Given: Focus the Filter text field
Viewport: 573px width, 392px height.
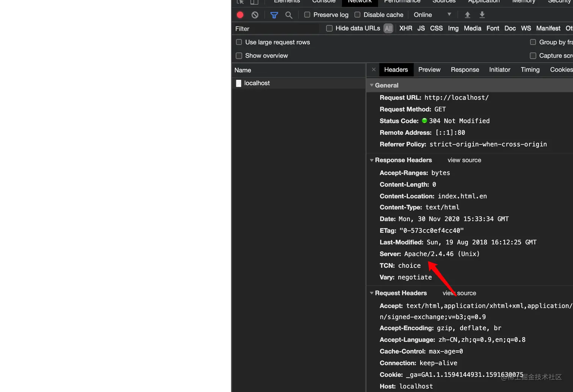Looking at the screenshot, I should pyautogui.click(x=277, y=29).
